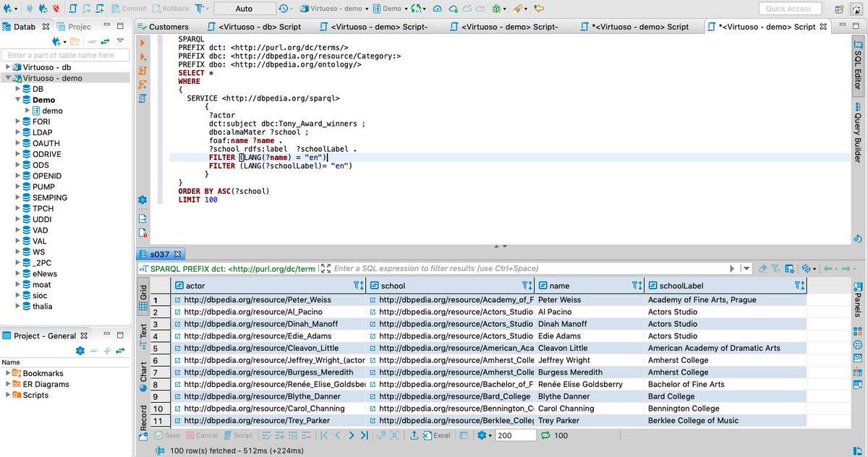Click the Explain execution plan icon
This screenshot has height=457, width=868.
[142, 98]
